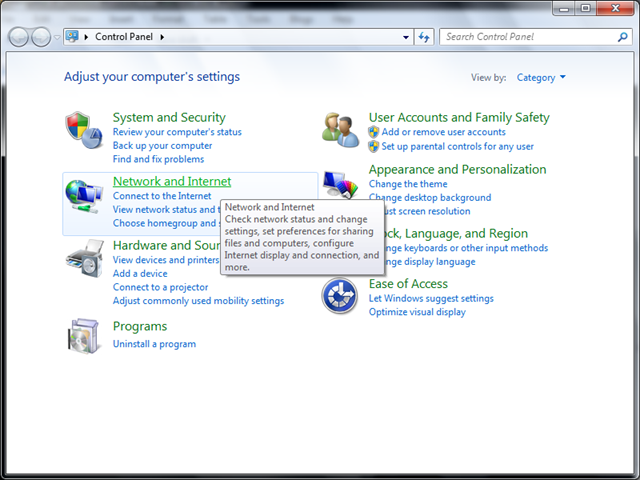The image size is (640, 480).
Task: Click keyboards or other input methods link
Action: click(467, 248)
